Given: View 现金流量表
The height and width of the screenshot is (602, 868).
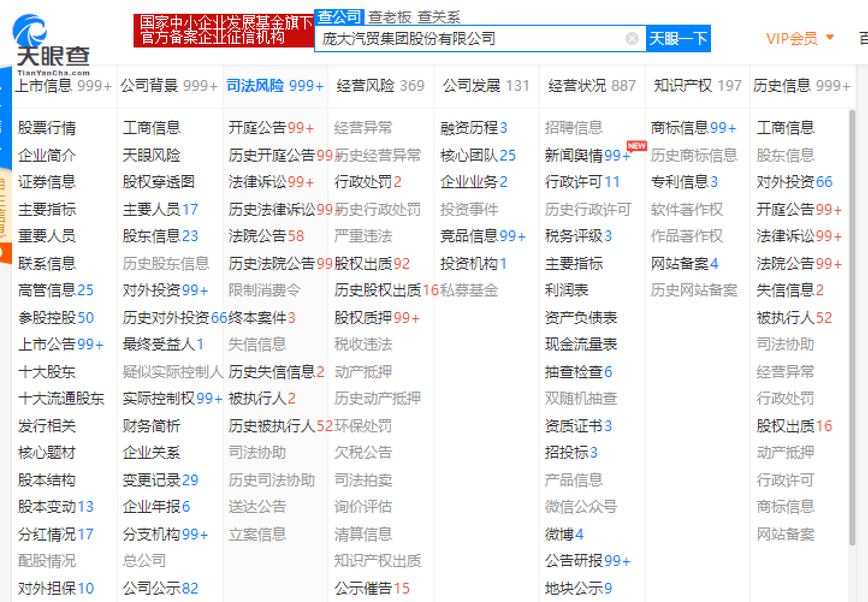Looking at the screenshot, I should pos(581,345).
